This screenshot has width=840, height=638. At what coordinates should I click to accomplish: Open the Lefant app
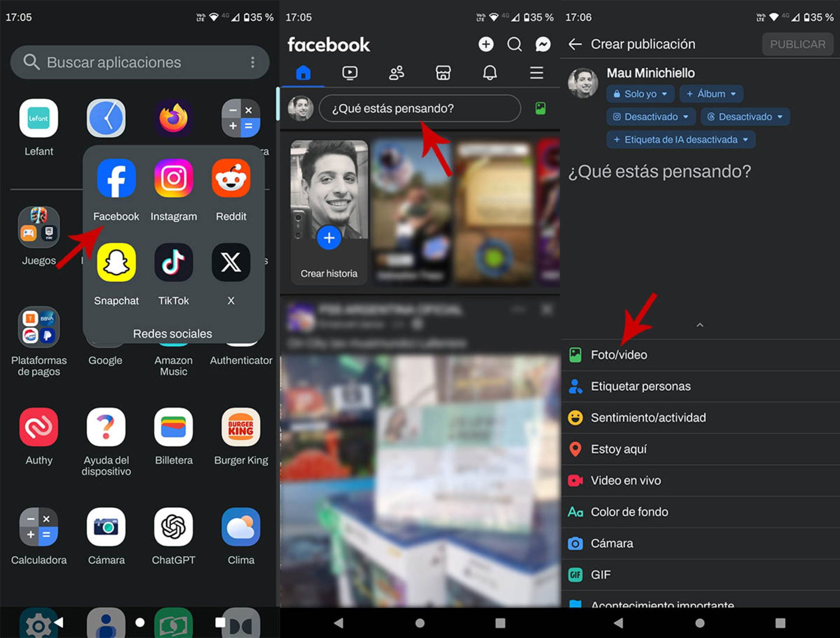pos(38,118)
